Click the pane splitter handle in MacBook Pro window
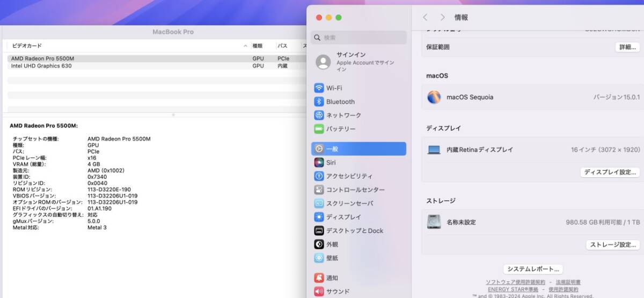The image size is (644, 298). coord(173,115)
